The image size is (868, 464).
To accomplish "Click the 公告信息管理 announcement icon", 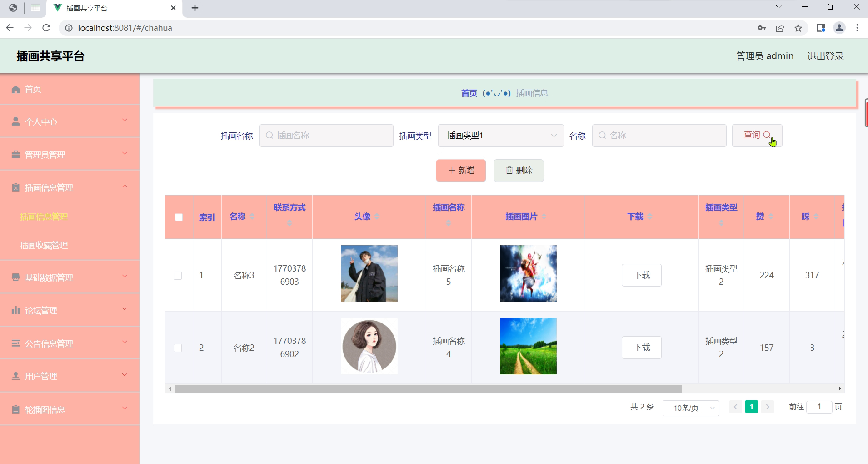I will [x=15, y=343].
